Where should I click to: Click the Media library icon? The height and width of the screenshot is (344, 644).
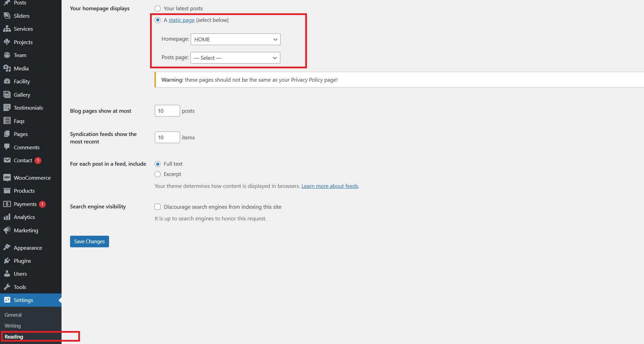click(7, 68)
